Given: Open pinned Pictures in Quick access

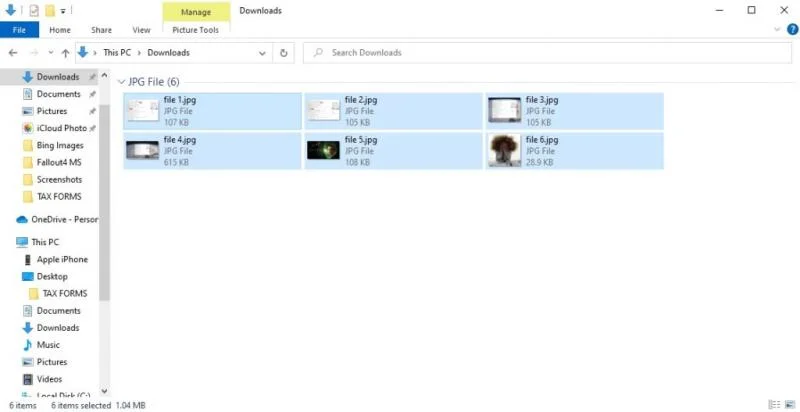Looking at the screenshot, I should click(52, 111).
